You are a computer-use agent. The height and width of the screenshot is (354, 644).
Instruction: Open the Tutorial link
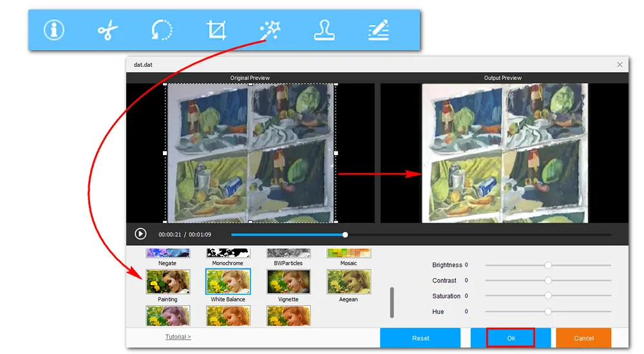click(178, 337)
